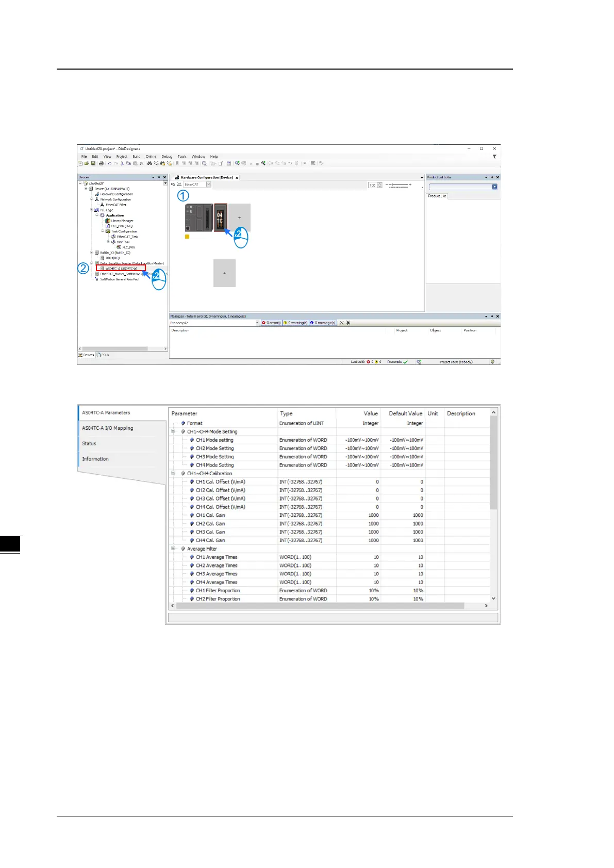This screenshot has width=614, height=868.
Task: Click the parameter table vertical scrollbar
Action: point(493,464)
